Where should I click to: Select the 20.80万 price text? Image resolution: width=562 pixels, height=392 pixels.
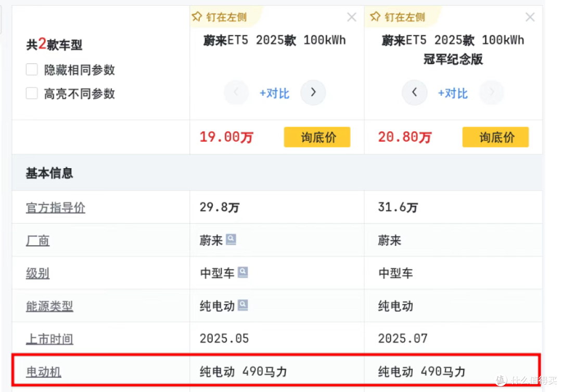(x=405, y=137)
